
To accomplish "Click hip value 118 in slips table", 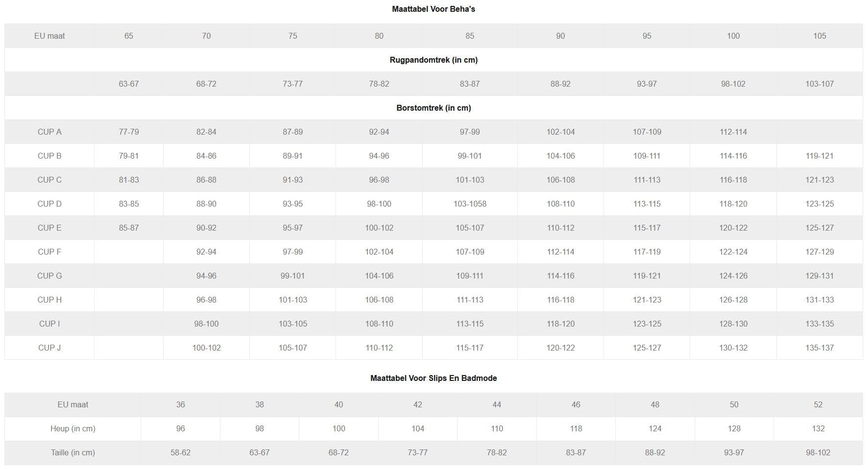I will click(x=576, y=428).
